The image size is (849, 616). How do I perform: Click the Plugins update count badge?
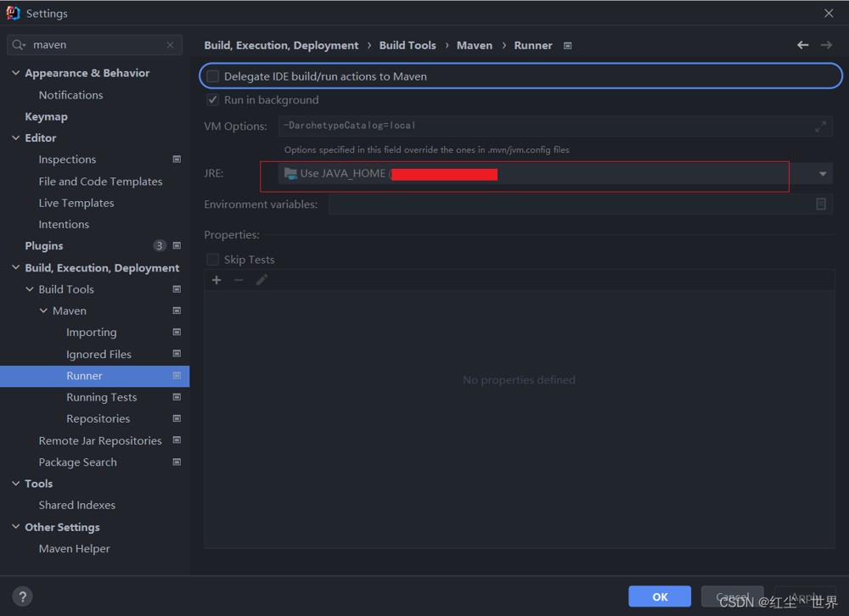[x=160, y=246]
